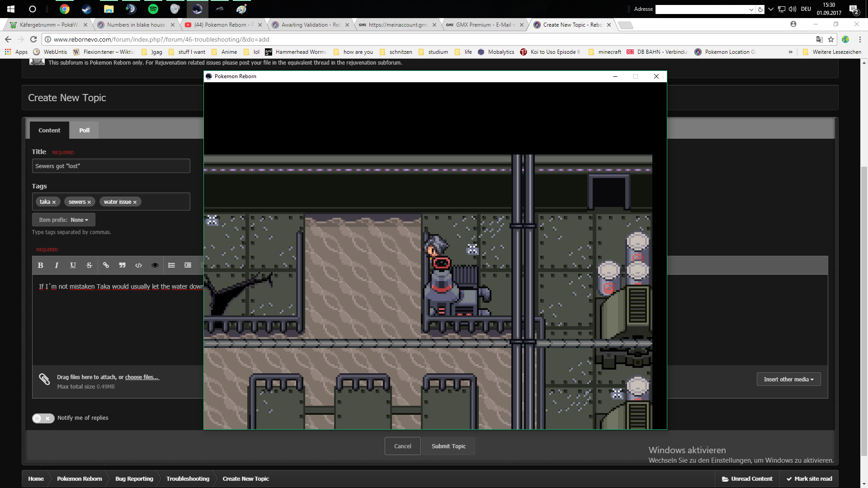Apply strikethrough formatting in editor
The width and height of the screenshot is (868, 488).
[89, 265]
